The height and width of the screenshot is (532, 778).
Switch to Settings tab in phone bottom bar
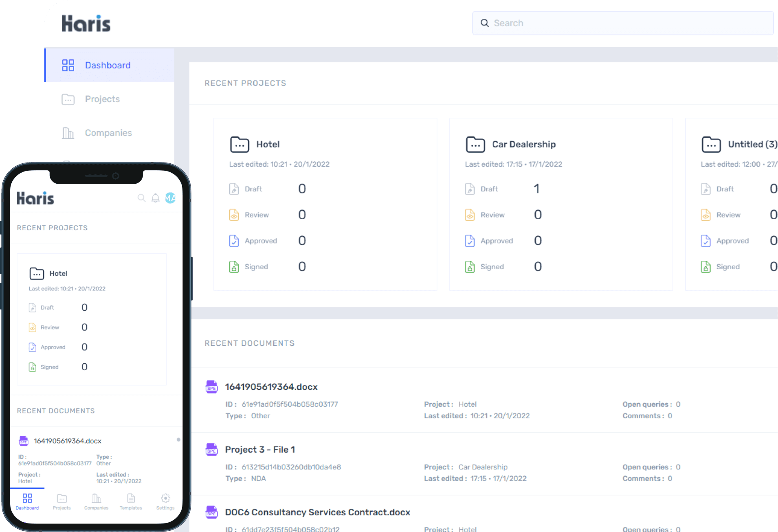tap(165, 502)
